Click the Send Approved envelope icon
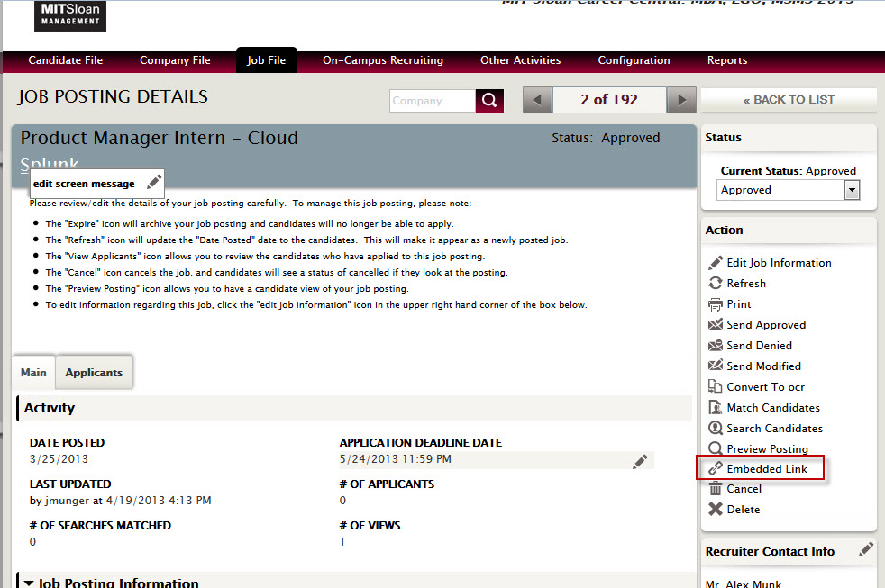Image resolution: width=885 pixels, height=588 pixels. [x=715, y=325]
